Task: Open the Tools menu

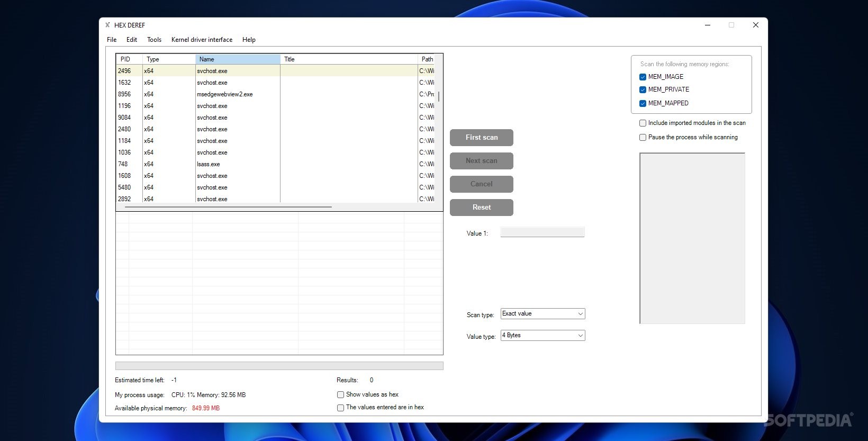Action: pos(154,40)
